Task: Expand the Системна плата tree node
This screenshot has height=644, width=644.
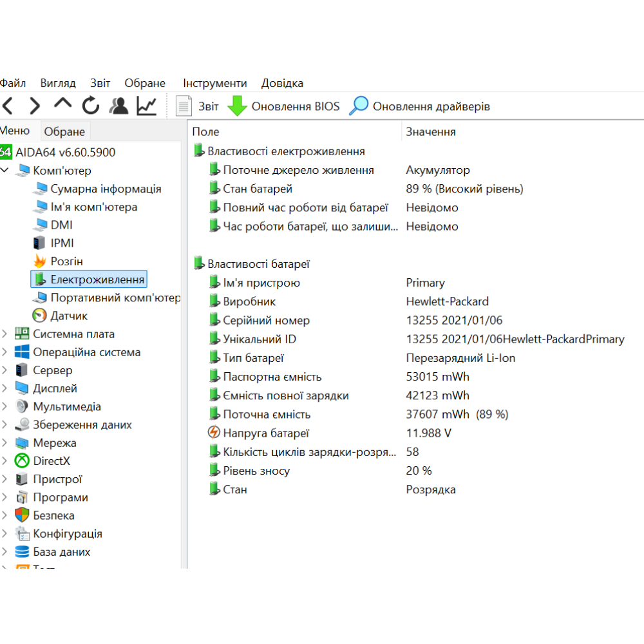Action: pos(5,334)
